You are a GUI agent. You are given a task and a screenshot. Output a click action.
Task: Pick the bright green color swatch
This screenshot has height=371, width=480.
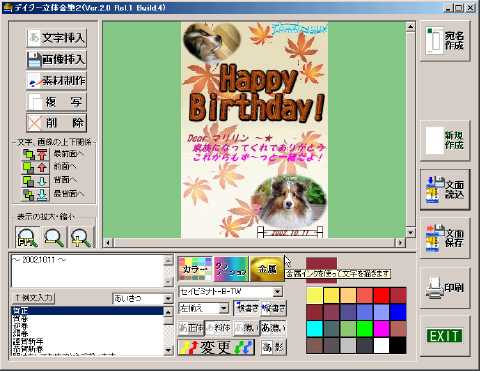365,329
